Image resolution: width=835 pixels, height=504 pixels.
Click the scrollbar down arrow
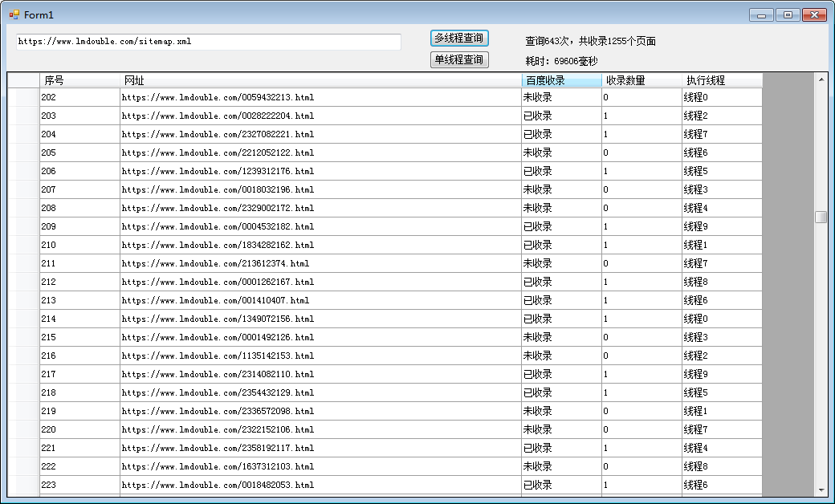click(821, 490)
